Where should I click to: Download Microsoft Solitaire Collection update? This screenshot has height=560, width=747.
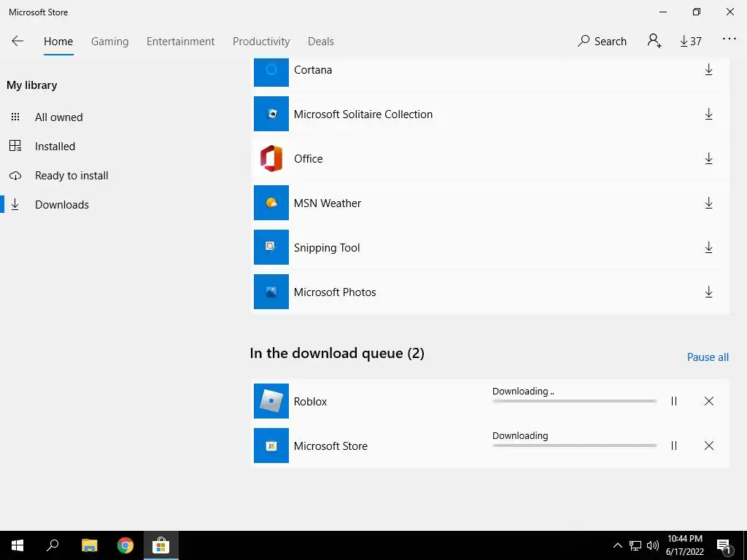[708, 114]
